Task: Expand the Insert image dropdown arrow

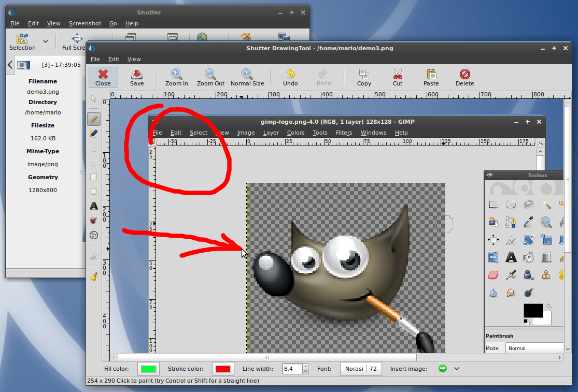Action: (x=457, y=369)
